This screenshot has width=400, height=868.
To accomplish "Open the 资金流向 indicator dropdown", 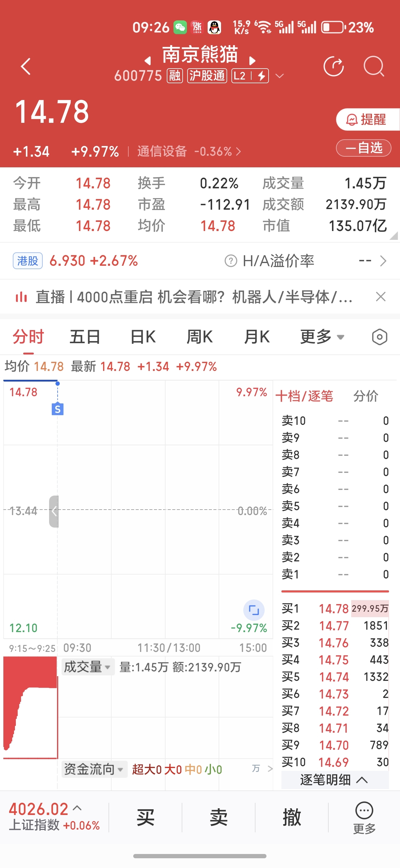I will click(x=94, y=769).
